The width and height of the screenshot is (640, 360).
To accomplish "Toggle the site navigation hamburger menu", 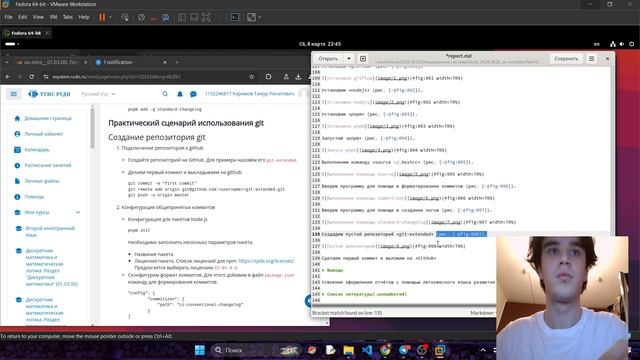I will tap(14, 94).
